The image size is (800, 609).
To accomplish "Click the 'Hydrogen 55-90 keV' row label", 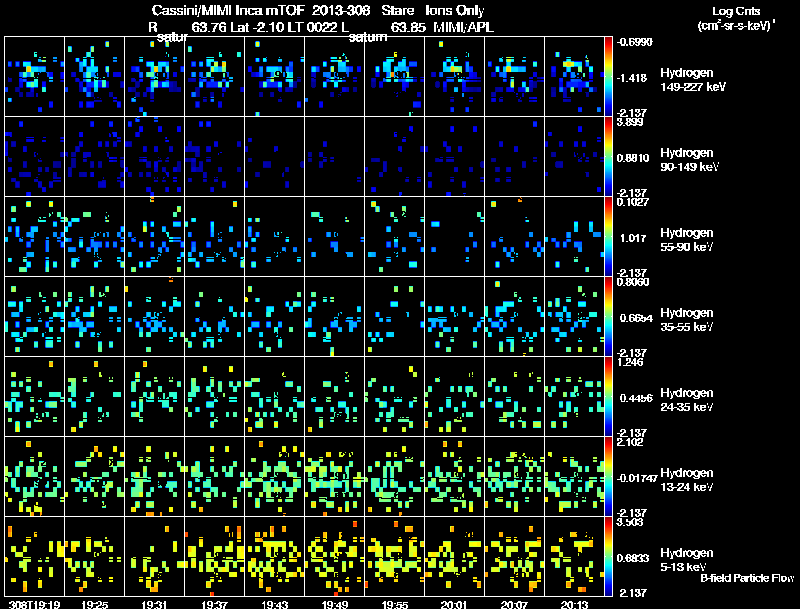I will (x=687, y=240).
